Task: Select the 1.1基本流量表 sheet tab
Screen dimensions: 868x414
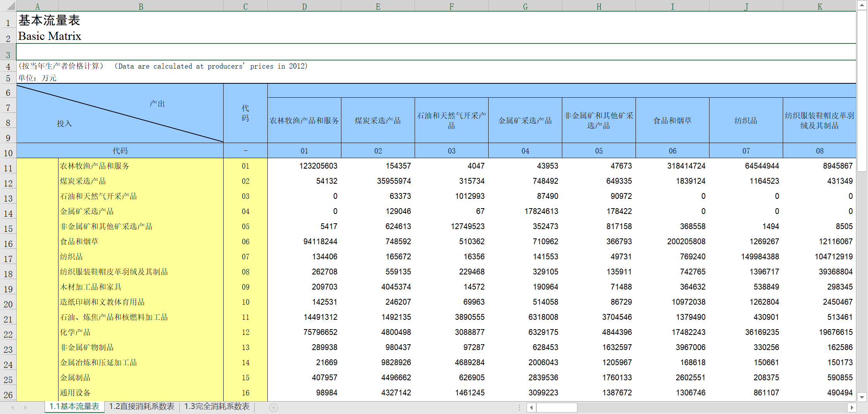Action: (x=74, y=406)
